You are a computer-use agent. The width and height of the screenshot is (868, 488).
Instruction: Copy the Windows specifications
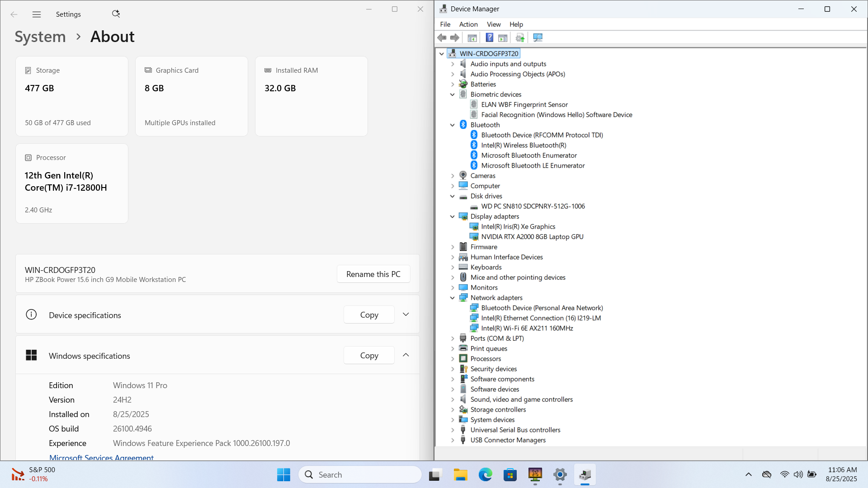(x=369, y=356)
